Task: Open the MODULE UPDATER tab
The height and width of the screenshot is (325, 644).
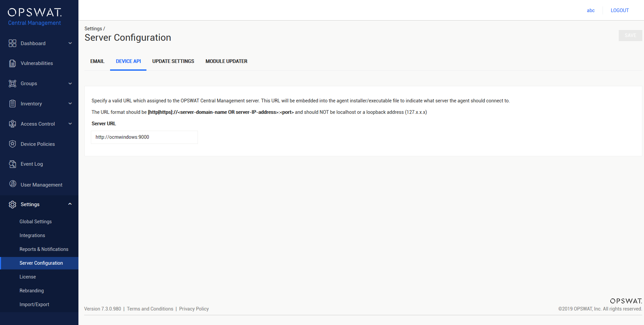Action: (226, 61)
